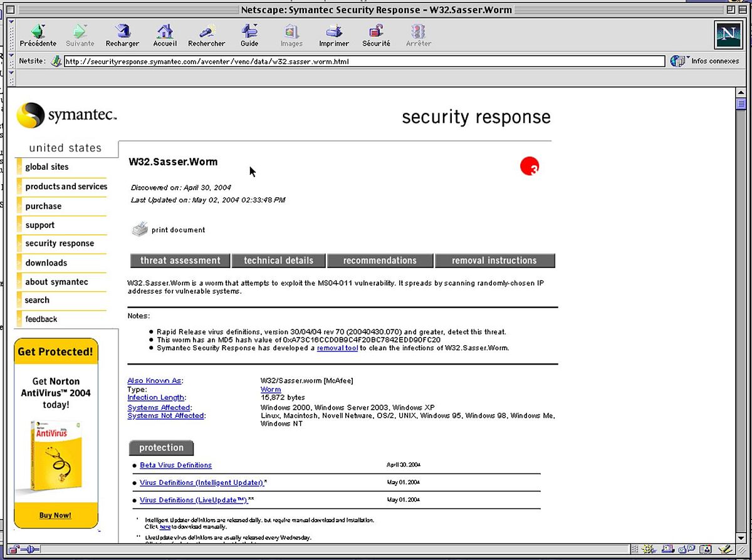Click the Images toolbar button
This screenshot has height=560, width=752.
coord(291,35)
